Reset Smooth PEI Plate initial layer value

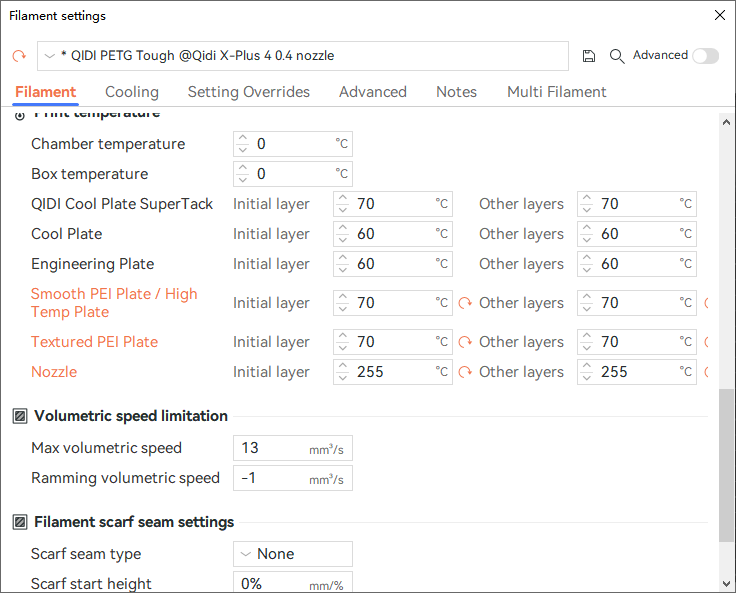click(464, 303)
